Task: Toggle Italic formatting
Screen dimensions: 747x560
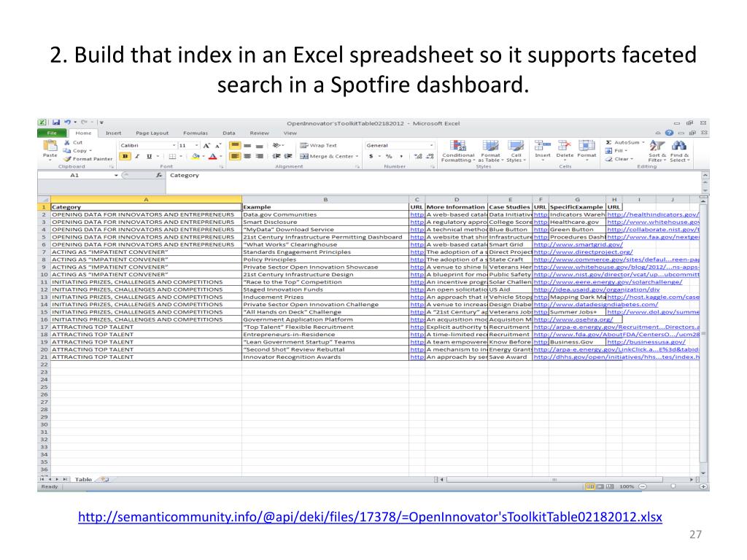Action: point(137,156)
